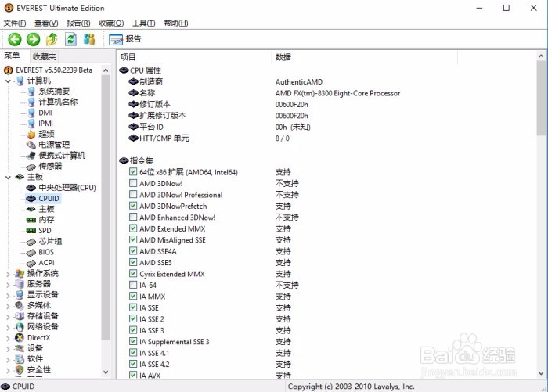Select 中央处理器(CPU) in the tree
The image size is (548, 392).
[x=67, y=188]
